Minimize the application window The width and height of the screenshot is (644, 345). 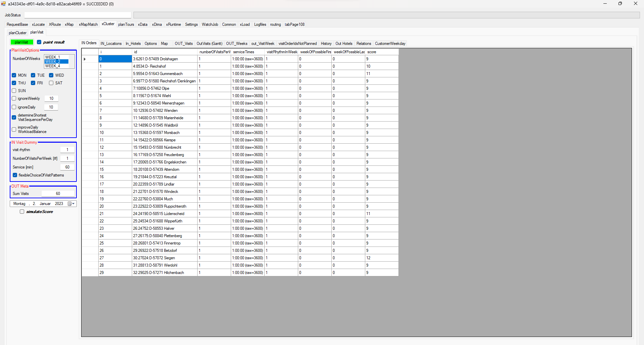605,4
